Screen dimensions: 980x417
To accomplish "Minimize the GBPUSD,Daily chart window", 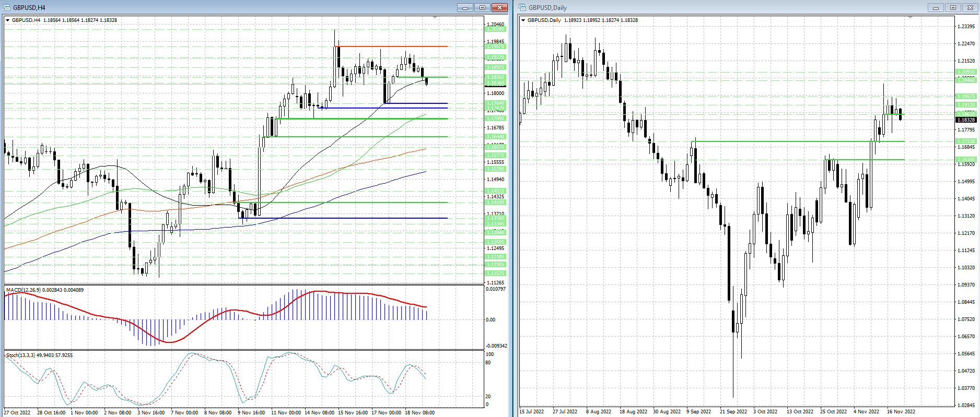I will coord(936,7).
